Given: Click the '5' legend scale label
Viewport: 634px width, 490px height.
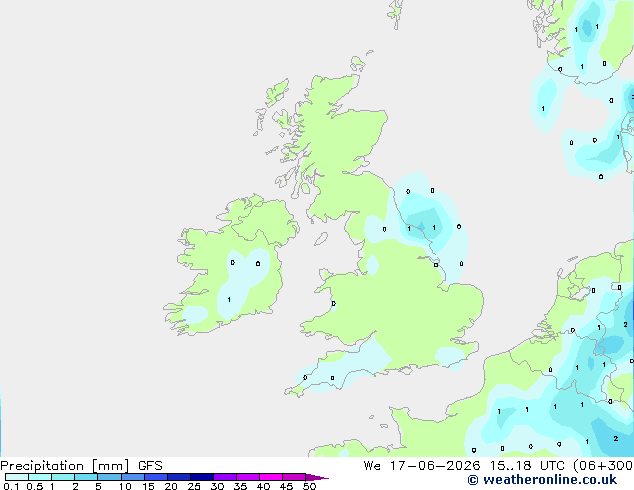Looking at the screenshot, I should click(x=98, y=486).
